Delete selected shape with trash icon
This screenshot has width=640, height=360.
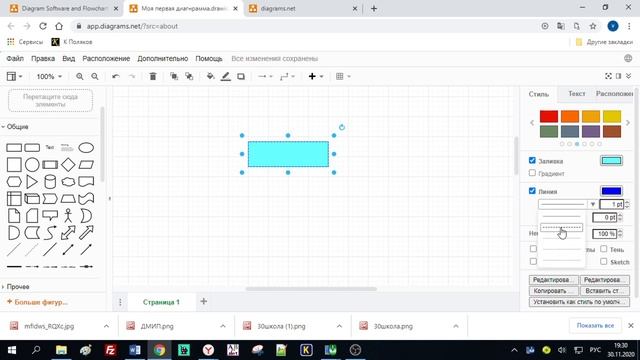click(x=153, y=76)
